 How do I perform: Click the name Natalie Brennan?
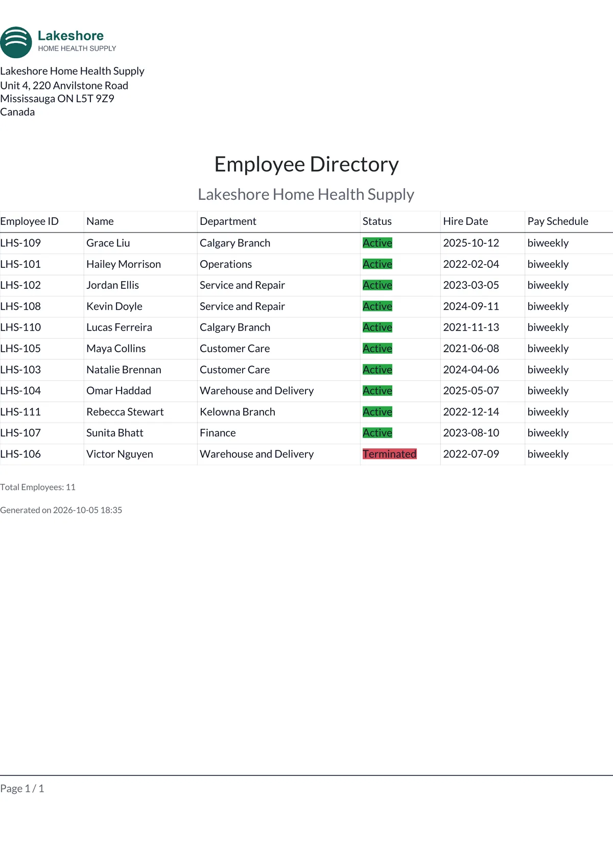124,370
